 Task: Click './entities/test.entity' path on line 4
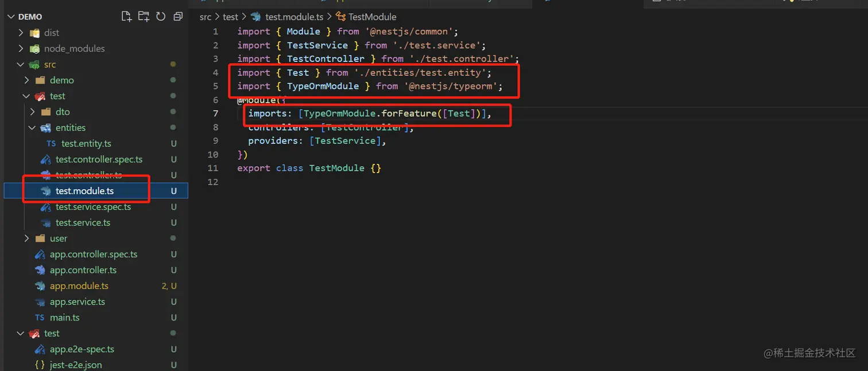pos(420,73)
